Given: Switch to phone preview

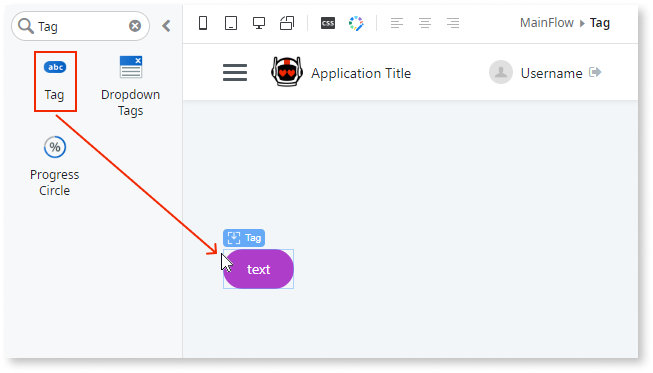Looking at the screenshot, I should pyautogui.click(x=203, y=23).
